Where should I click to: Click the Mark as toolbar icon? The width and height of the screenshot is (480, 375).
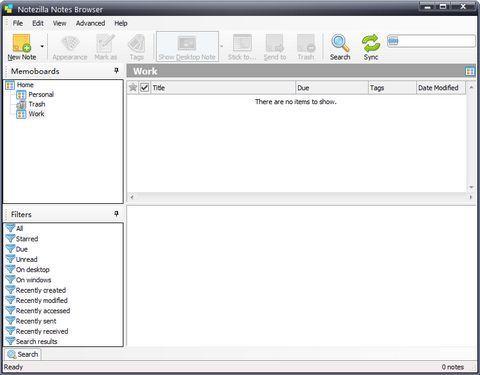[106, 47]
